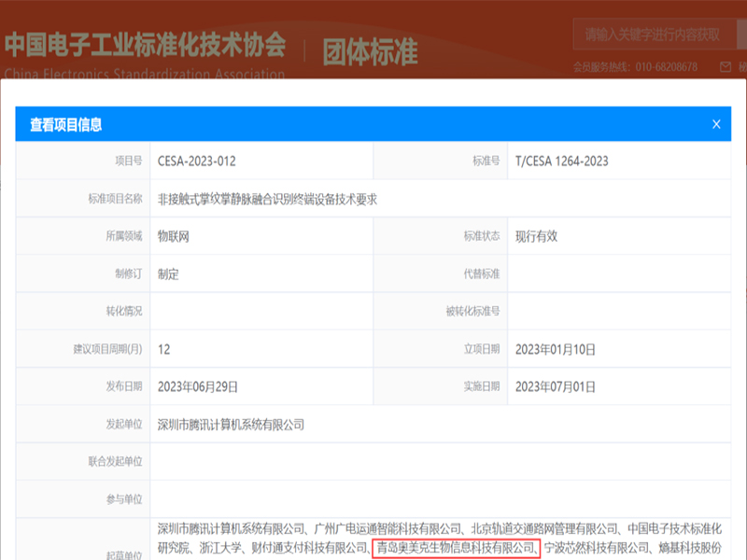
Task: Click the 制修订 label
Action: (x=129, y=273)
